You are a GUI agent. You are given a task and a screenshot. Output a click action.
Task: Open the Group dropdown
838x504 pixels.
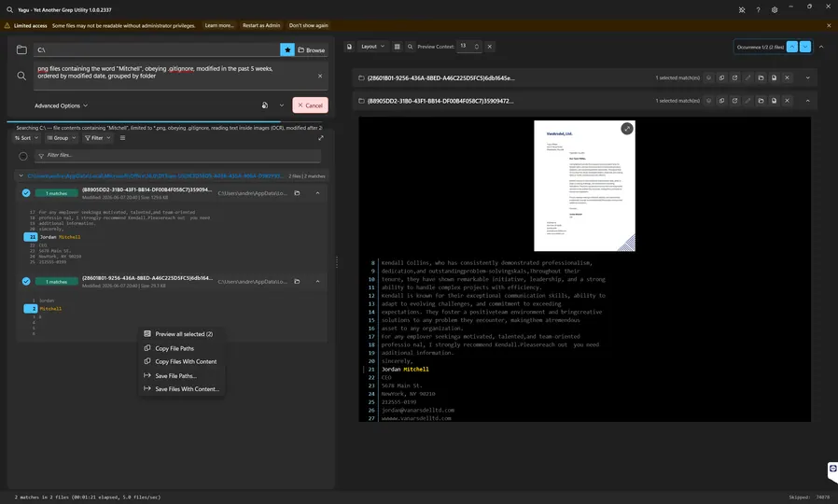pyautogui.click(x=61, y=138)
